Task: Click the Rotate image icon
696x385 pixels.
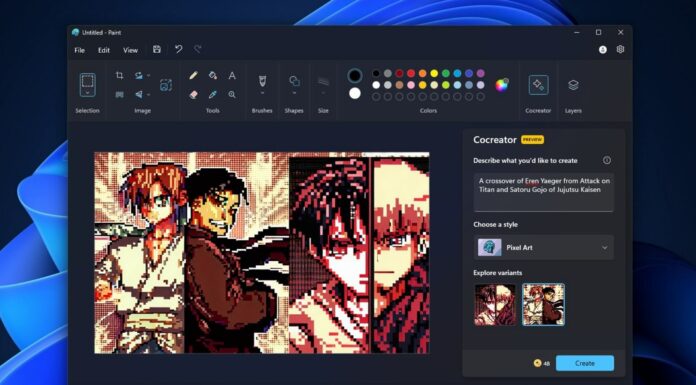Action: 139,75
